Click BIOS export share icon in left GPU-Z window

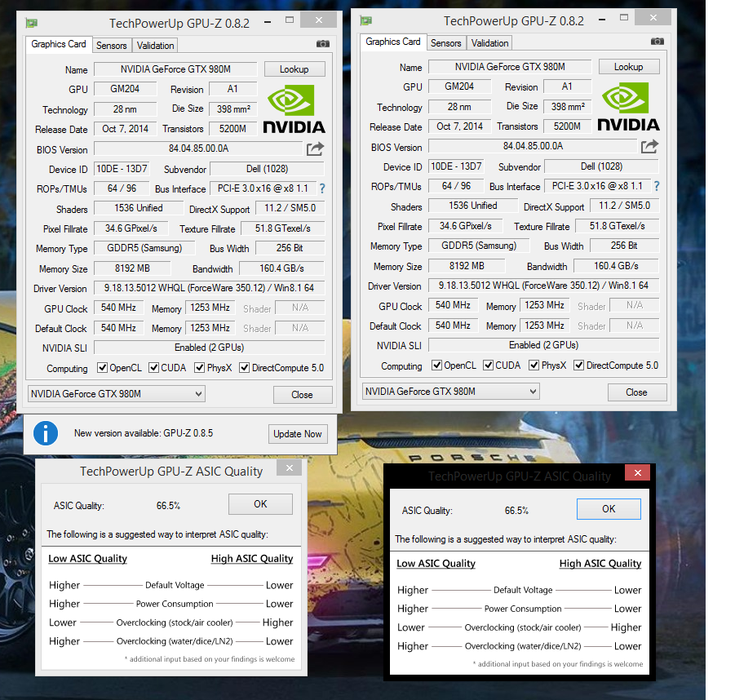tap(315, 148)
